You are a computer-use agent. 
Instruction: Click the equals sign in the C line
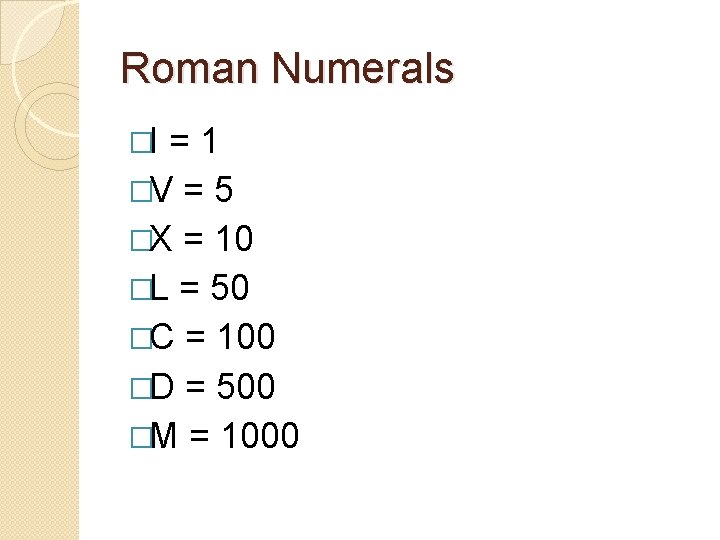click(x=198, y=338)
